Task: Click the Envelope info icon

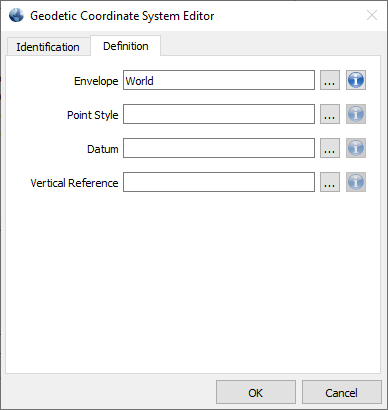Action: tap(356, 80)
